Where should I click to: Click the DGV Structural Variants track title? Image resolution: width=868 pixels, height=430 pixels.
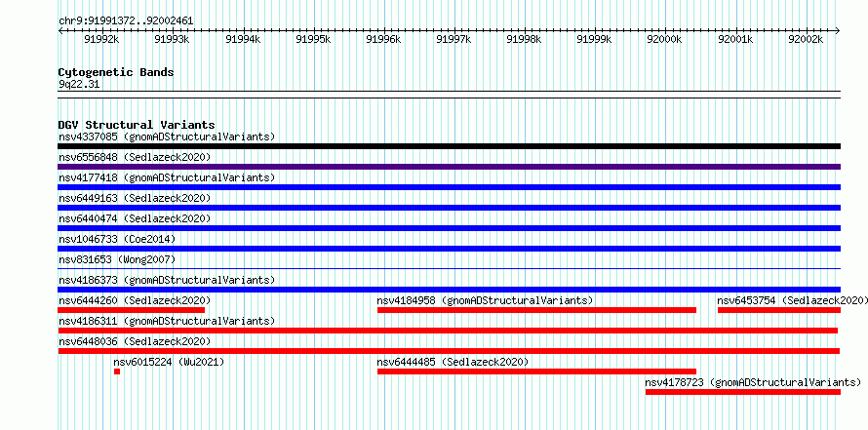137,125
